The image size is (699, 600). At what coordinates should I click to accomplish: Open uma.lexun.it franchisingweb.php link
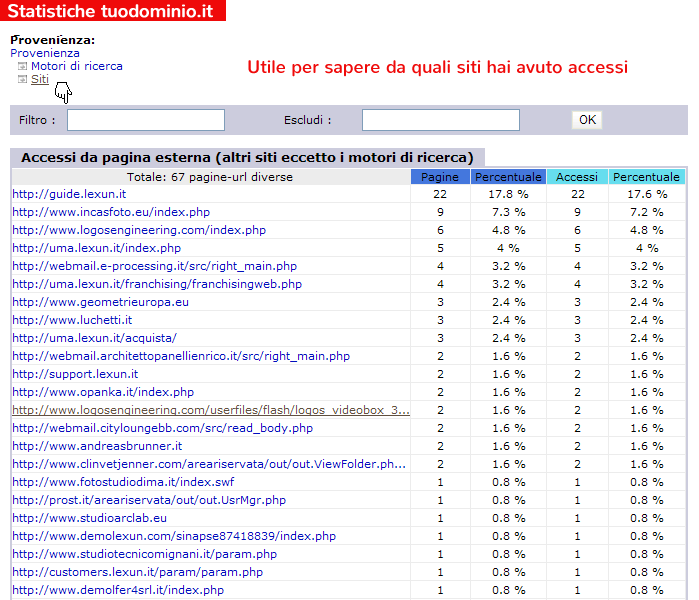click(157, 284)
